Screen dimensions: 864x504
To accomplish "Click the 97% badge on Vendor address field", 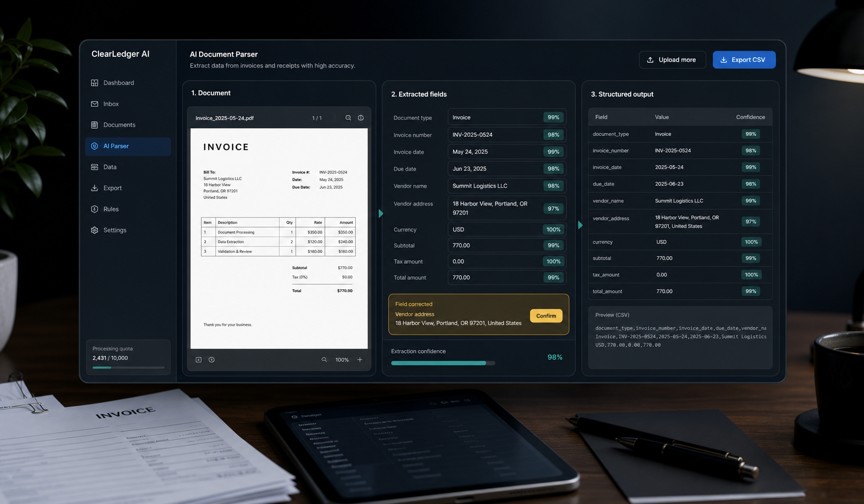I will 553,208.
